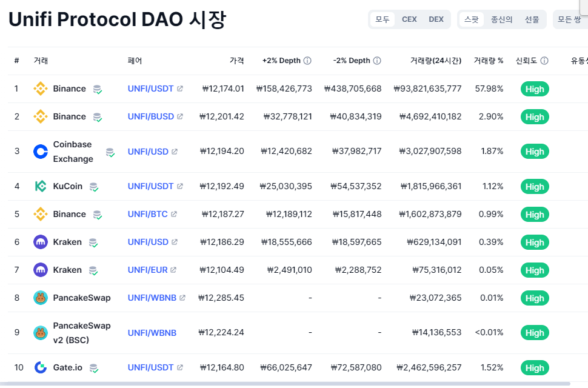
Task: Open PancakeSwap v2 UNFI/WBNB pair link
Action: (152, 333)
